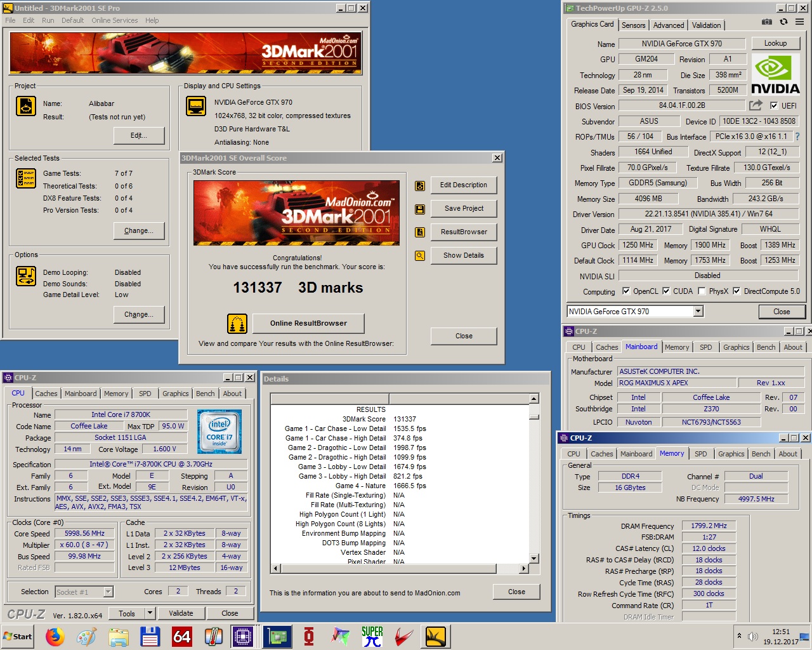Image resolution: width=812 pixels, height=650 pixels.
Task: Click the Details vertical scrollbar up arrow
Action: tap(534, 399)
